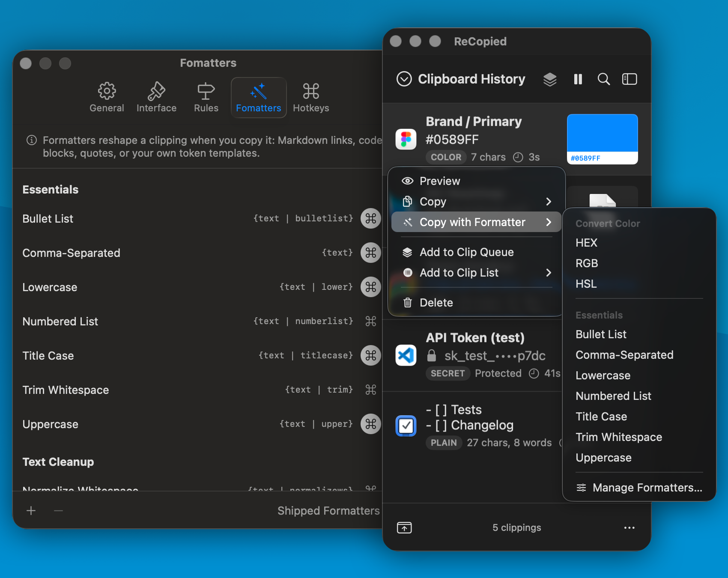This screenshot has width=728, height=578.
Task: Open Interface preferences tab
Action: 156,98
